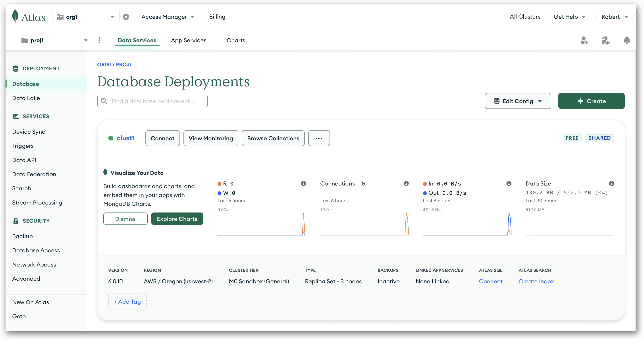Open the project activity feed icon

coord(605,40)
